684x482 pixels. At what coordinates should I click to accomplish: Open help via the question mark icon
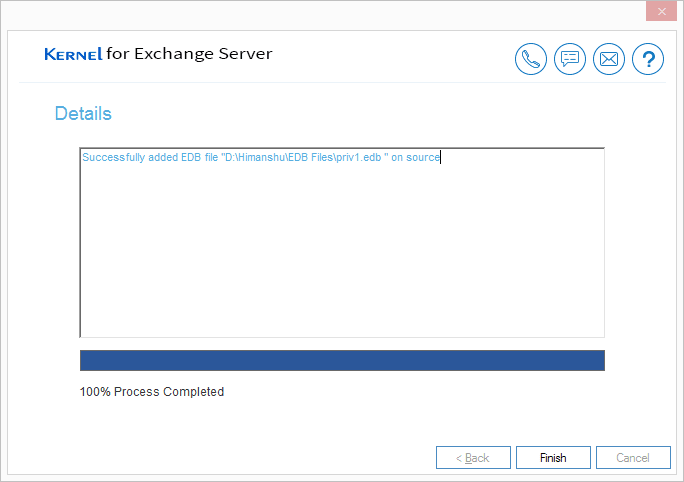(648, 59)
